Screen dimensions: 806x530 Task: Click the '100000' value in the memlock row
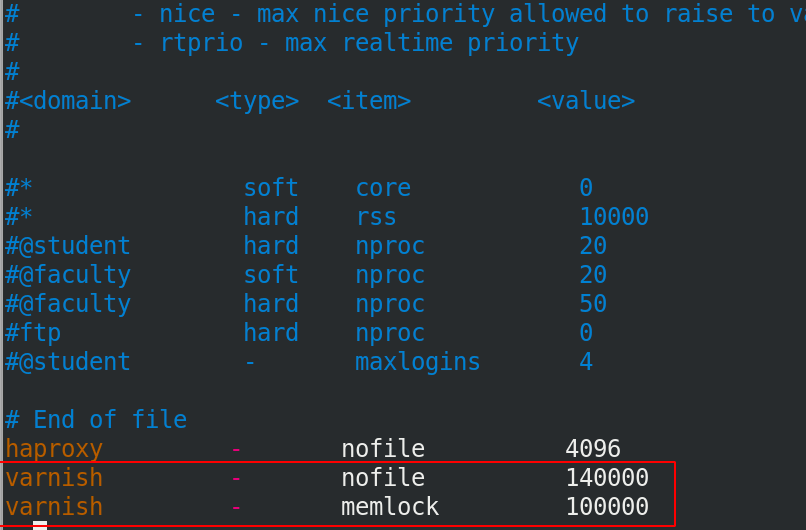(x=607, y=507)
